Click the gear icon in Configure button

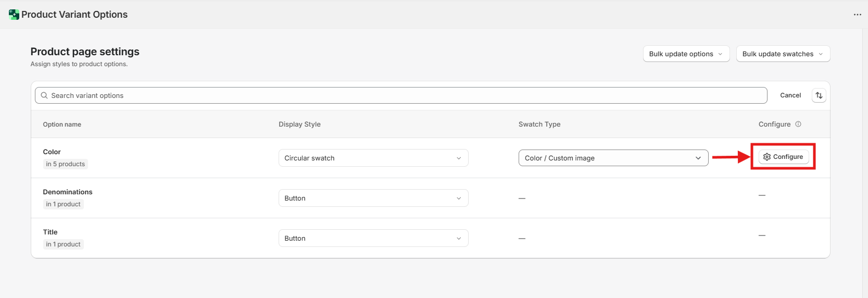[x=766, y=157]
